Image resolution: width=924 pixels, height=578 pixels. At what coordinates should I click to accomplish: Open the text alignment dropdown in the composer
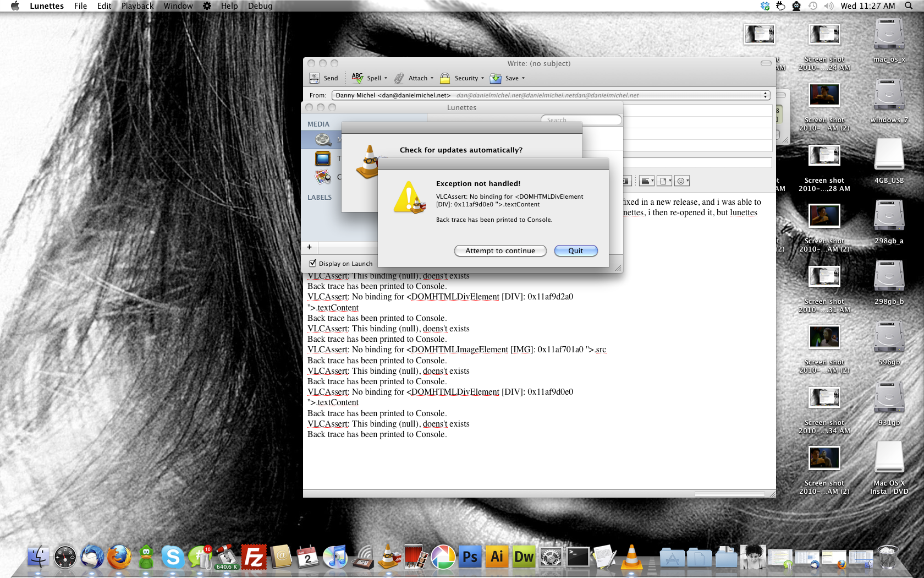click(646, 181)
